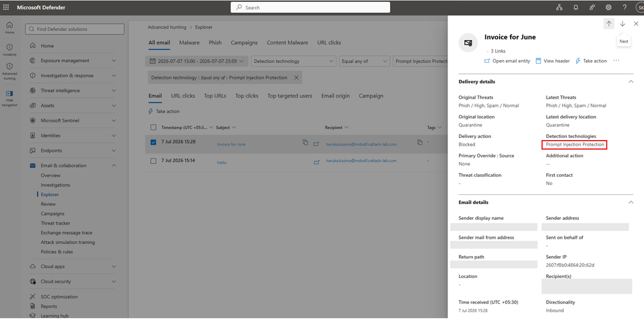Expand Investigation & response menu
The width and height of the screenshot is (644, 320).
click(x=113, y=75)
